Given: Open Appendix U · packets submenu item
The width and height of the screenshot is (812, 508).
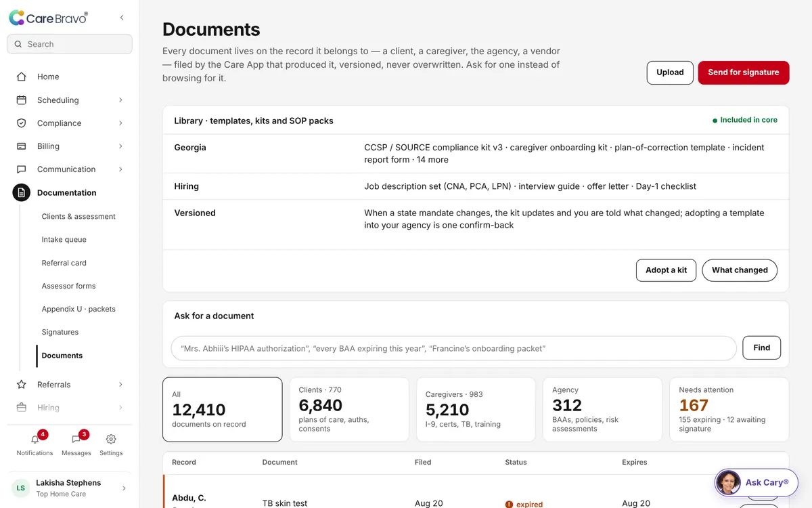Looking at the screenshot, I should point(78,309).
